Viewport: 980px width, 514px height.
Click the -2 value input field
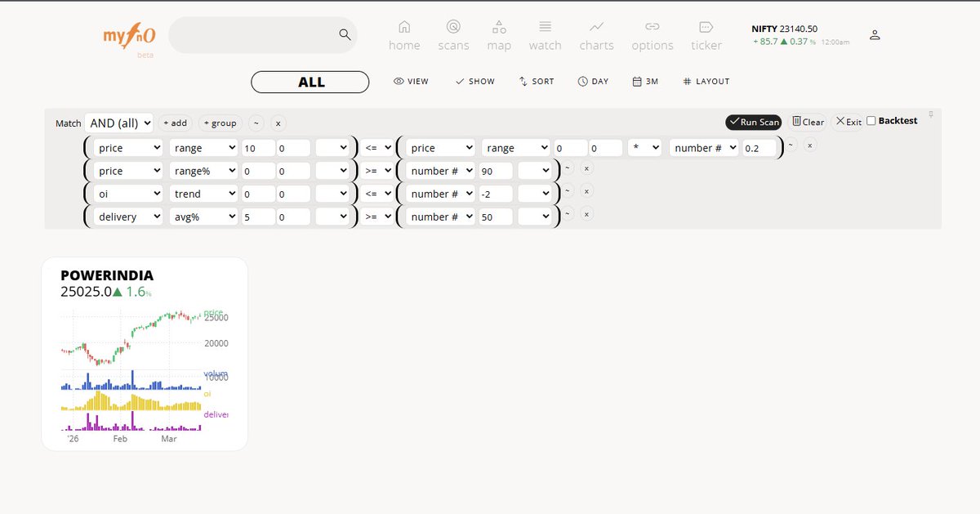[x=497, y=194]
